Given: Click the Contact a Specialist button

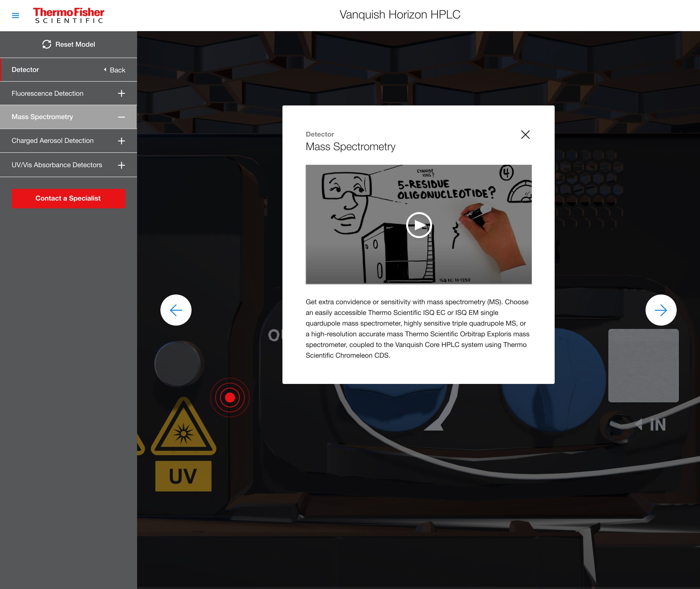Looking at the screenshot, I should click(69, 198).
